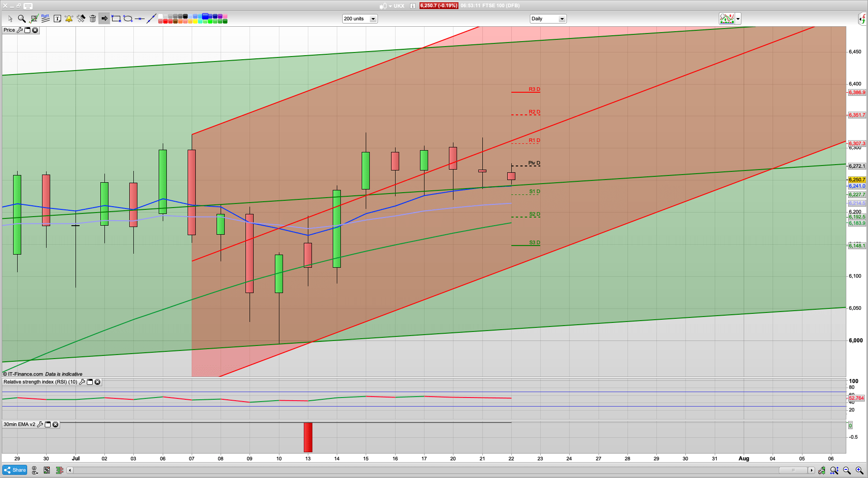Screen dimensions: 868x478
Task: Open the Raff regression channel tool
Action: pyautogui.click(x=45, y=19)
